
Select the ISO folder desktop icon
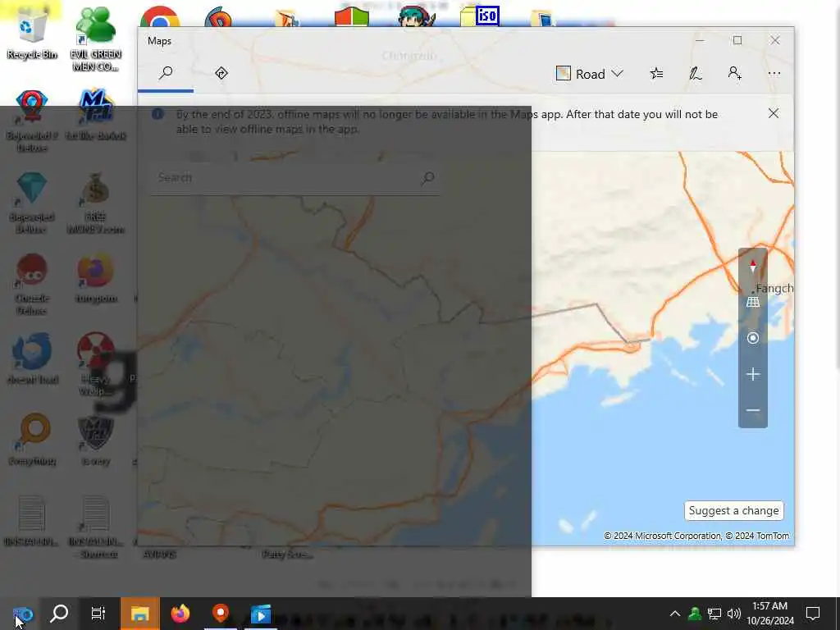(480, 15)
